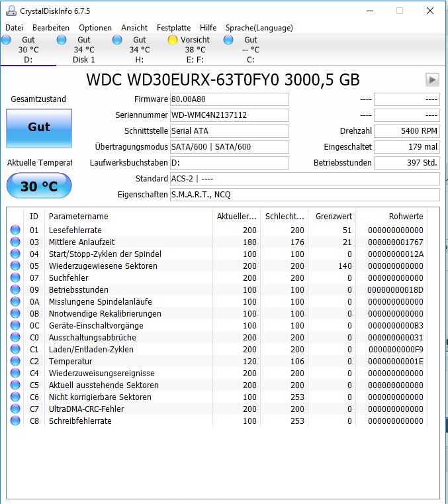
Task: Click status icon of Wiederzugewiesene Sektoren row
Action: click(15, 266)
